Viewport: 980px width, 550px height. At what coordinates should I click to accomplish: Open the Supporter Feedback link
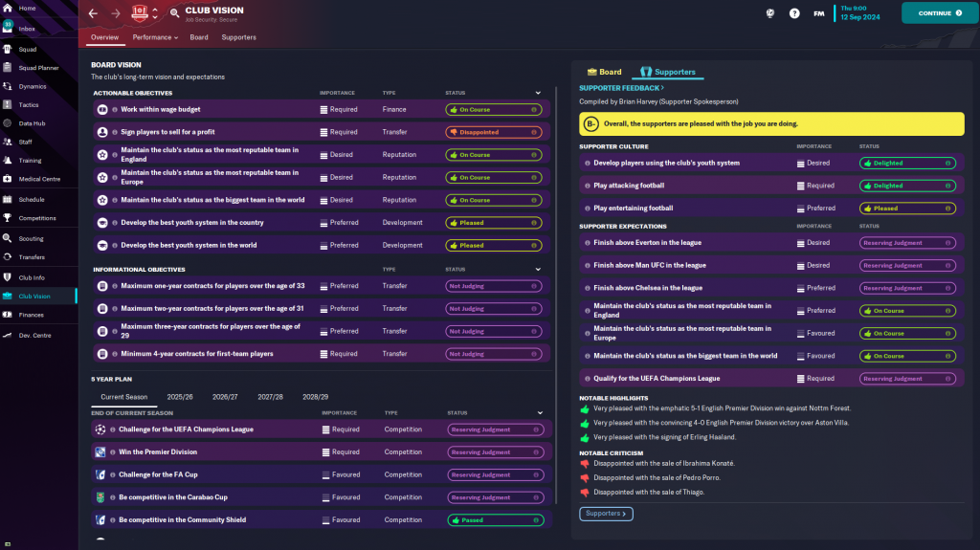click(x=621, y=88)
